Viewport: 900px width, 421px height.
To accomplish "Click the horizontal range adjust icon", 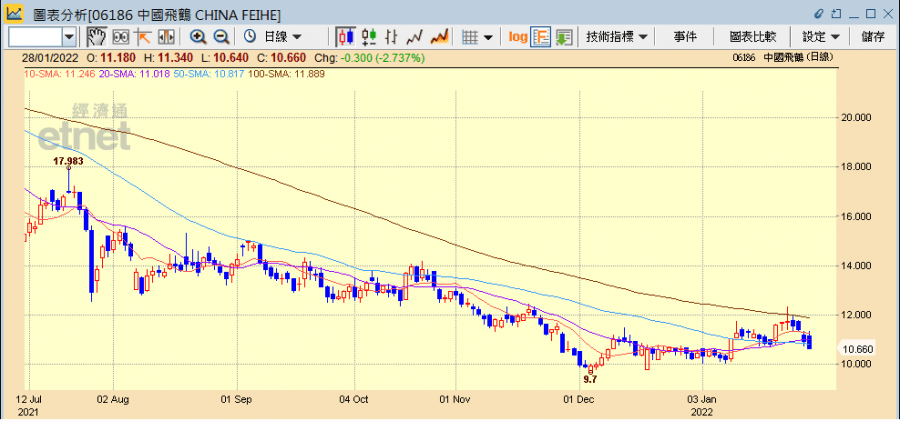I will click(164, 37).
